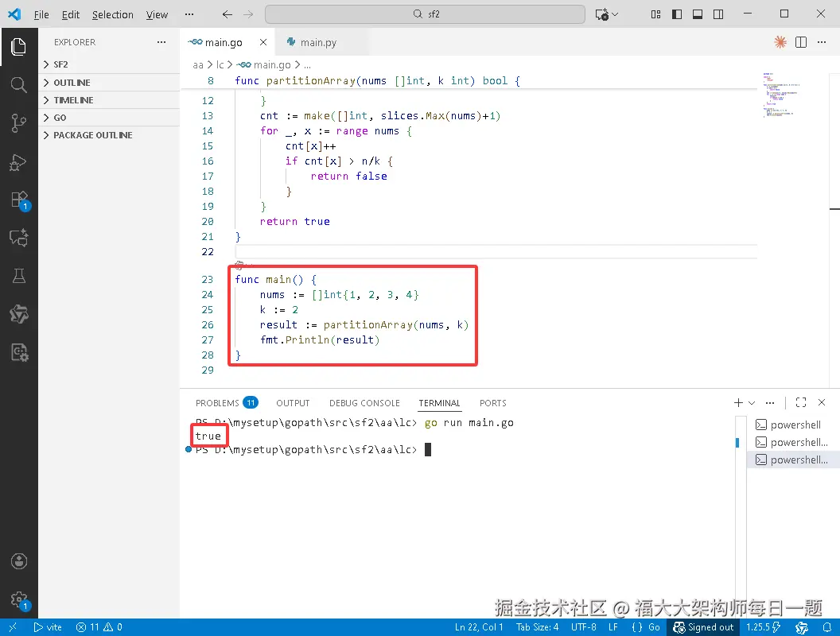Click the aa breadcrumb segment
This screenshot has height=636, width=840.
click(x=198, y=64)
